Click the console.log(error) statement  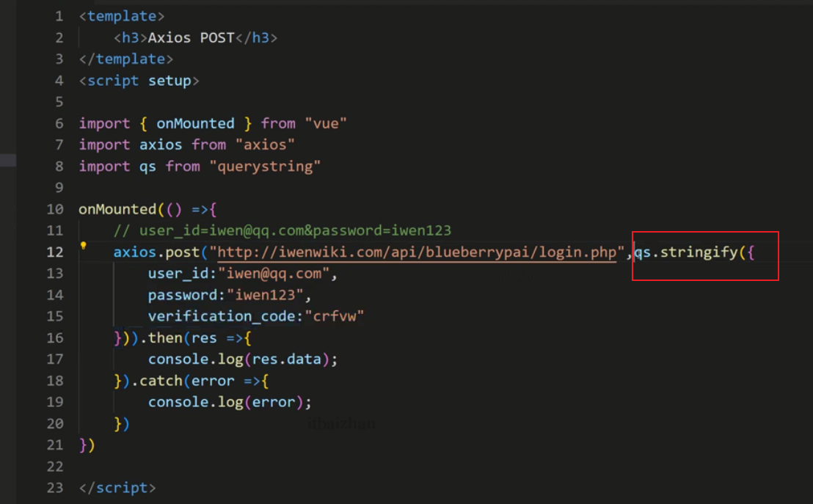pos(230,403)
